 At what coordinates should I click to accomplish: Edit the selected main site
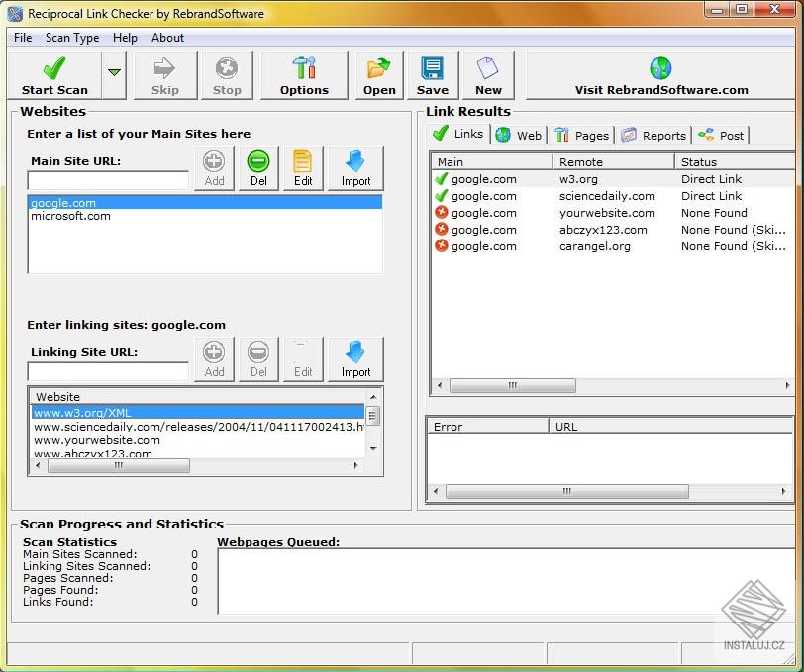coord(303,168)
